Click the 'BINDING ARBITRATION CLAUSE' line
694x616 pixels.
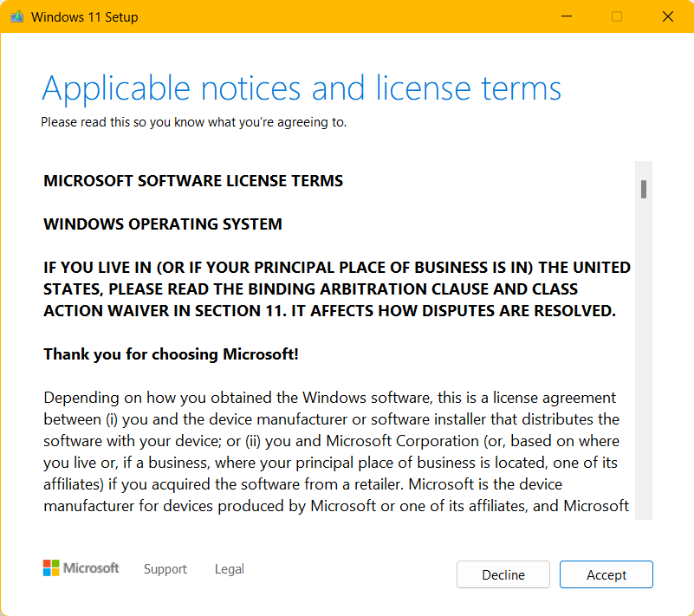310,289
